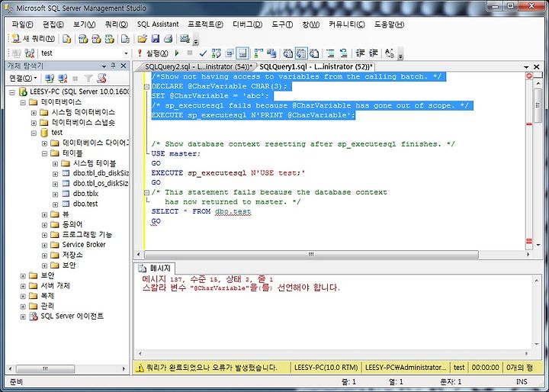
Task: Open the File (파일) menu
Action: coord(22,24)
